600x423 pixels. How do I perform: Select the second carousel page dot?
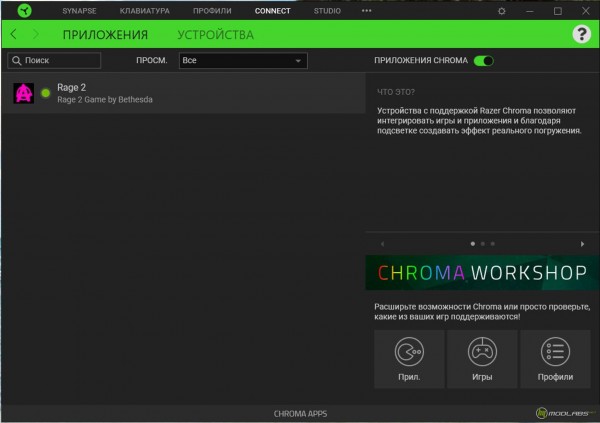click(483, 243)
